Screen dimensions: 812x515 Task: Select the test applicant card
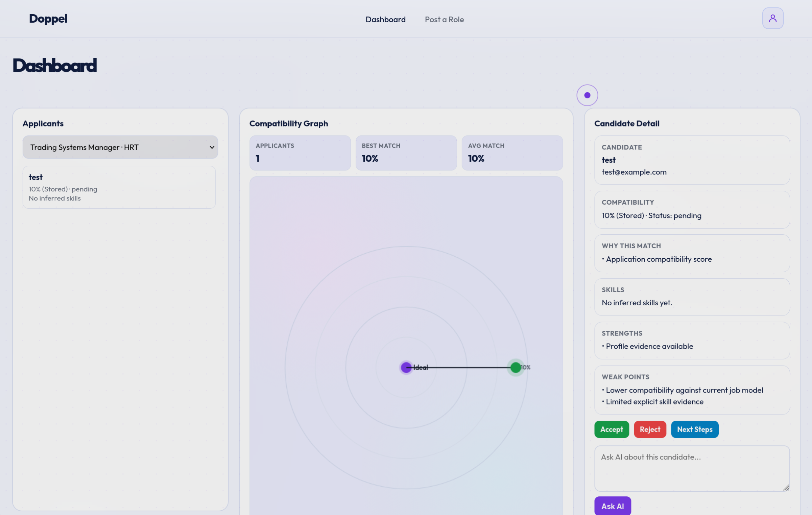[x=119, y=187]
